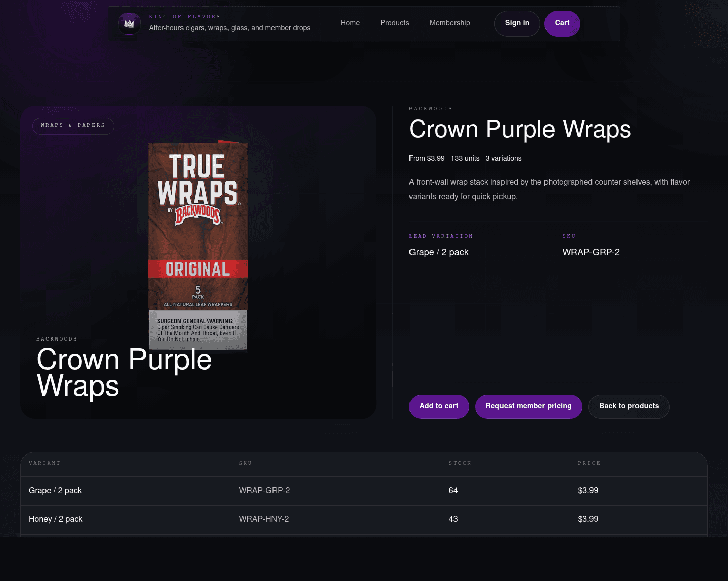This screenshot has width=728, height=581.
Task: Click the Grape row price $3.99
Action: 588,491
